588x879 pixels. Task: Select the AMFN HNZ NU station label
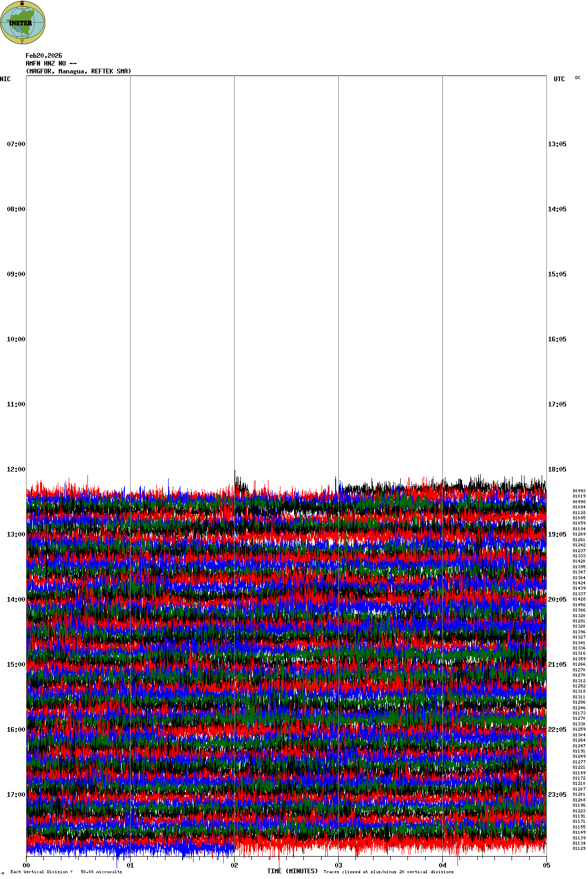click(51, 63)
